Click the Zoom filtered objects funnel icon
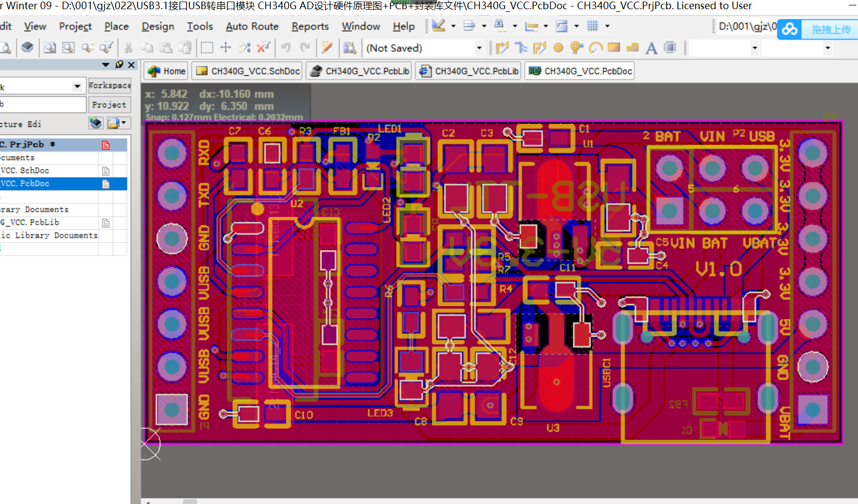Image resolution: width=858 pixels, height=504 pixels. (106, 48)
